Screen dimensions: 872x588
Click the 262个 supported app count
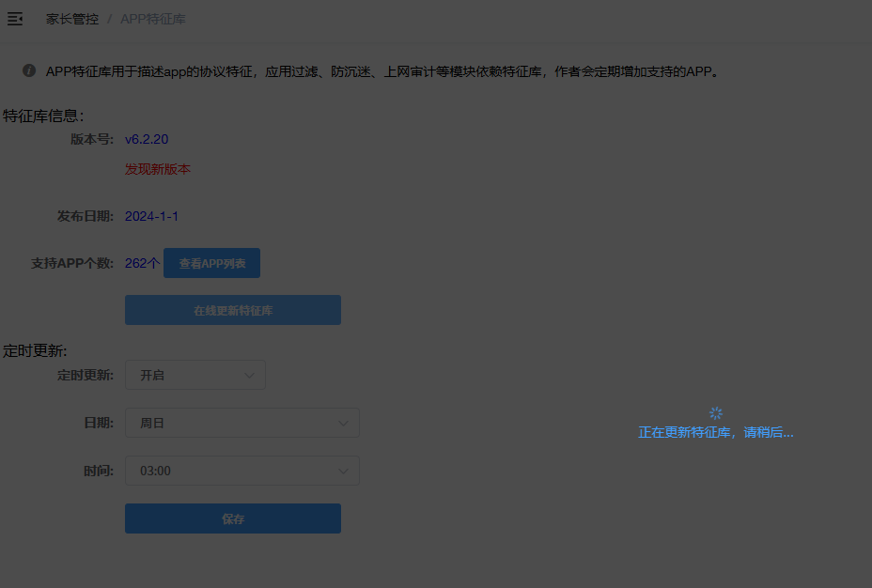click(x=143, y=263)
